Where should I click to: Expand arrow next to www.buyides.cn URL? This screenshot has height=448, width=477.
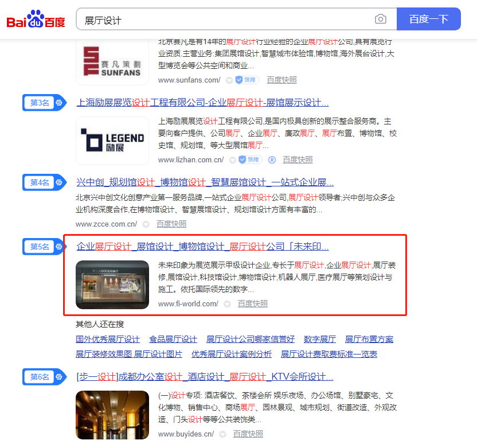pyautogui.click(x=222, y=434)
